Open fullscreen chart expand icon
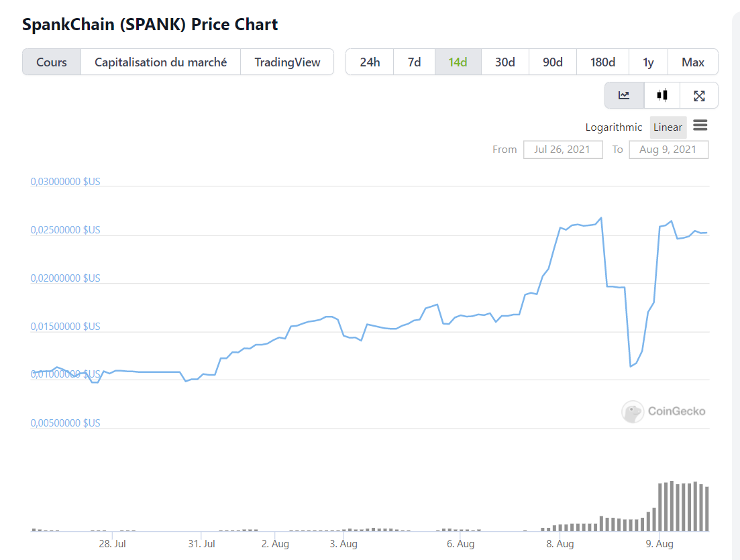The width and height of the screenshot is (740, 560). (699, 95)
